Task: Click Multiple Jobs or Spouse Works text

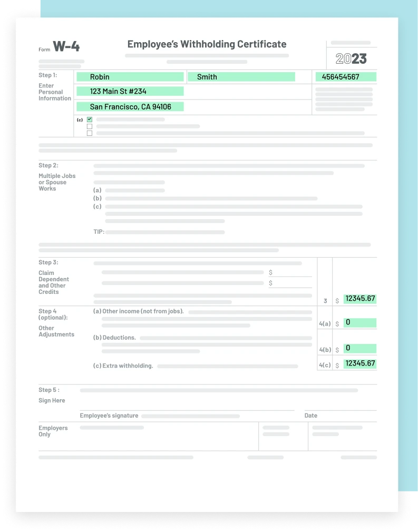Action: tap(57, 182)
